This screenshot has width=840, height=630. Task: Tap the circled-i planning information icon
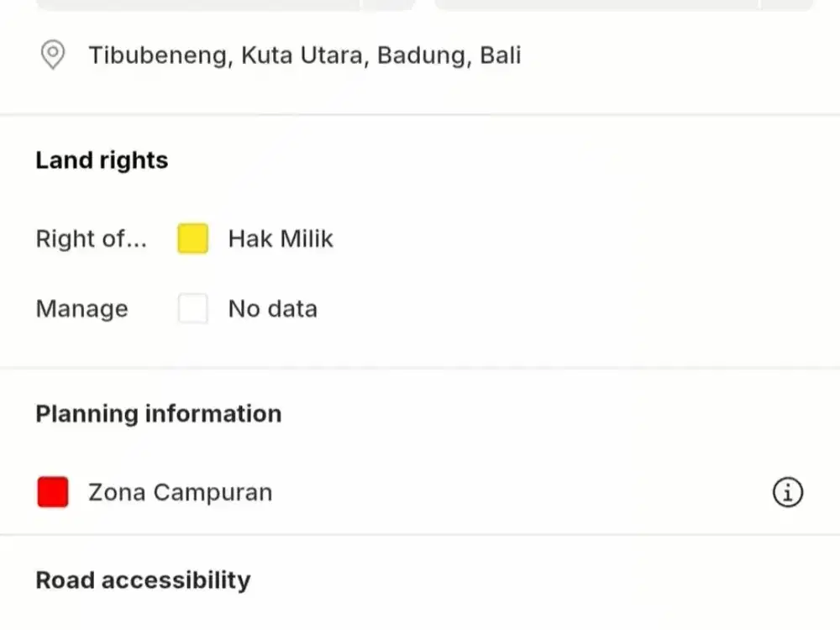coord(787,492)
